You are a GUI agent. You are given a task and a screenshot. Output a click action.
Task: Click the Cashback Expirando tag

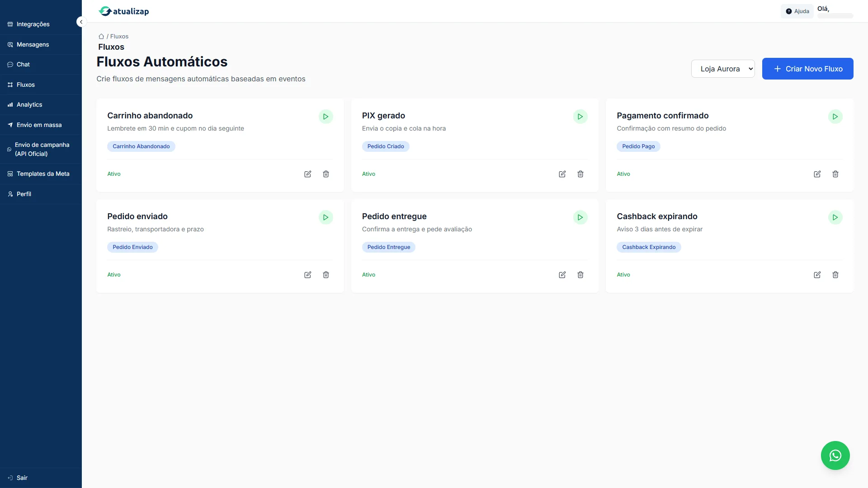649,247
